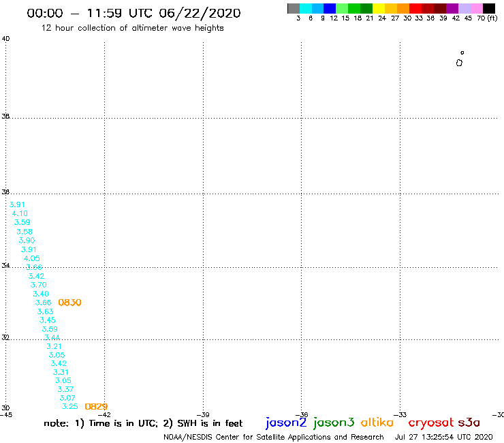Click the red cryosat legend label
The width and height of the screenshot is (504, 443).
[x=431, y=423]
